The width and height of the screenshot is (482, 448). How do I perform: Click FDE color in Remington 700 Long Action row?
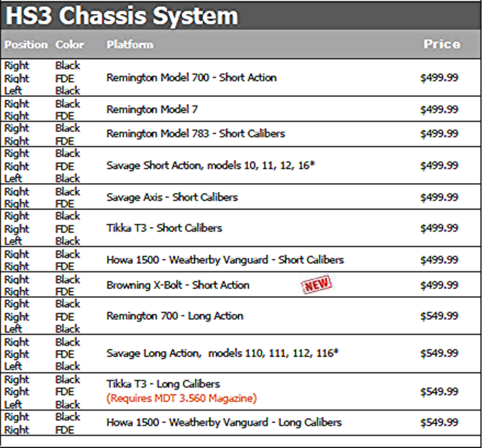(x=65, y=317)
